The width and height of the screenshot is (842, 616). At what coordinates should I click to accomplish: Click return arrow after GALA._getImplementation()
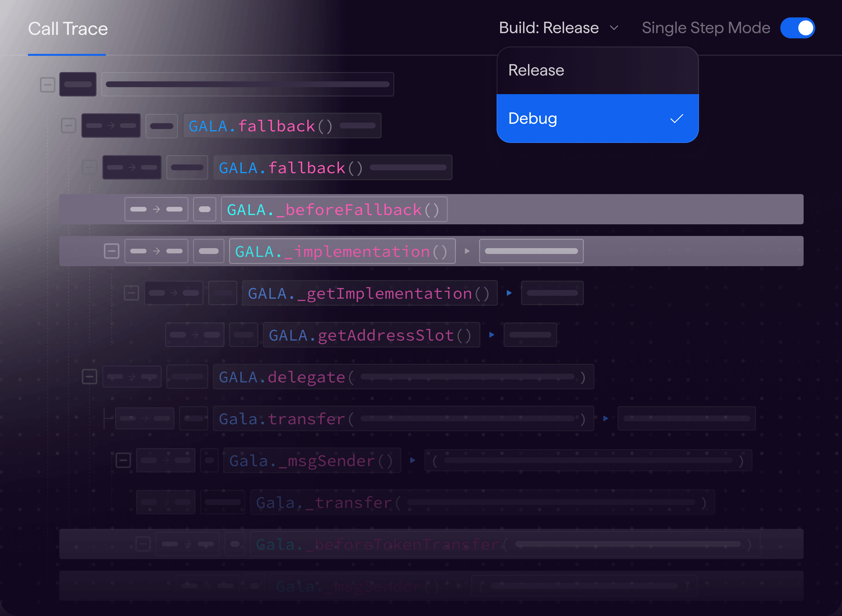click(509, 293)
